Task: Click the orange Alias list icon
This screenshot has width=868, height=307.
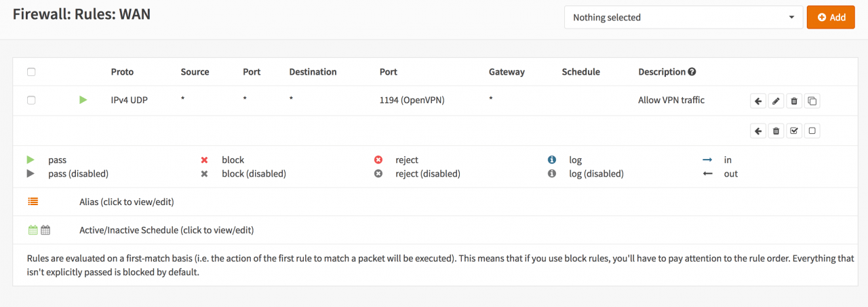Action: pos(33,202)
